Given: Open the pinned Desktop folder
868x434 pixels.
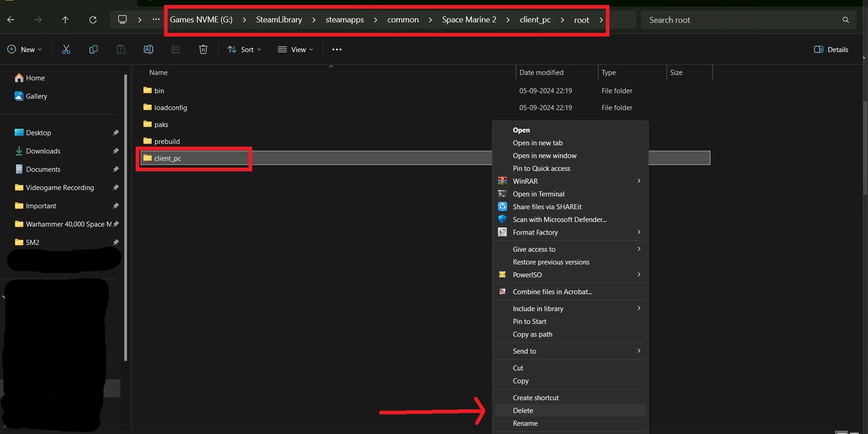Looking at the screenshot, I should (33, 132).
